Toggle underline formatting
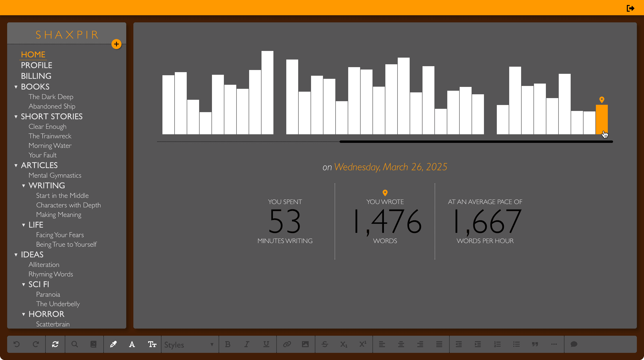This screenshot has height=360, width=644. pyautogui.click(x=266, y=344)
